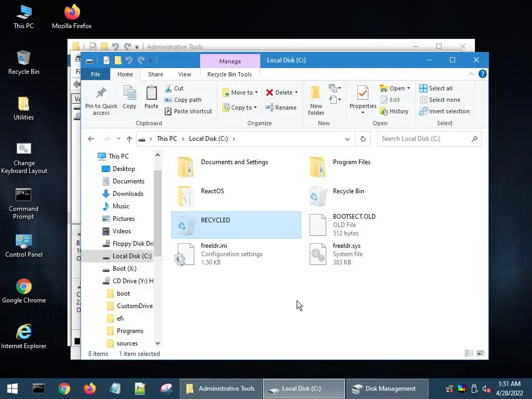Screen dimensions: 532x399
Task: Click the Paste ribbon icon
Action: coord(151,92)
